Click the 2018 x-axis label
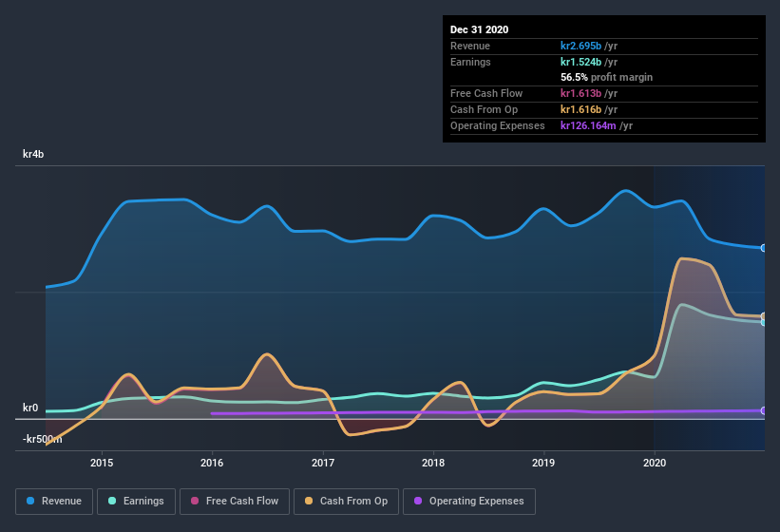Viewport: 780px width, 532px height. coord(433,463)
